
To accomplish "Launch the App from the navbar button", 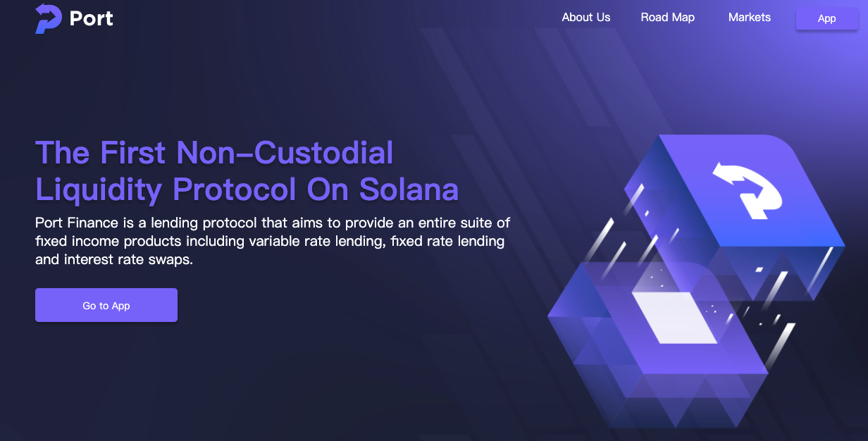I will click(826, 18).
